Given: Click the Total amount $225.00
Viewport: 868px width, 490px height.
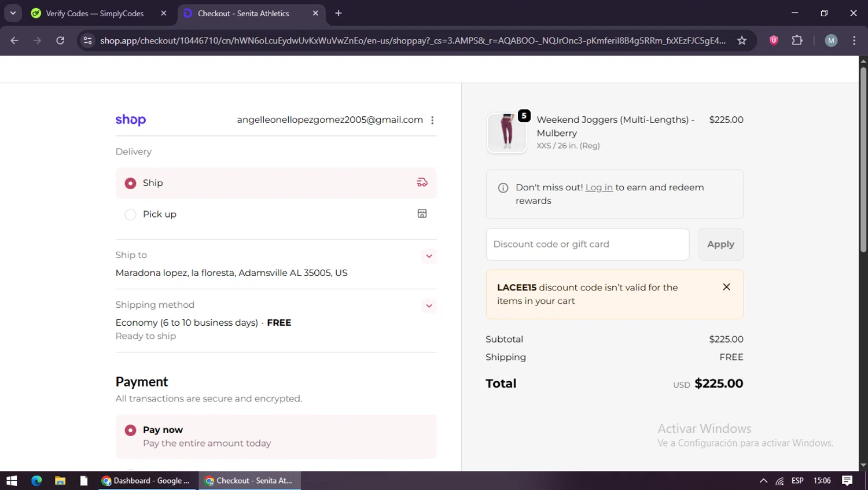Looking at the screenshot, I should coord(719,384).
